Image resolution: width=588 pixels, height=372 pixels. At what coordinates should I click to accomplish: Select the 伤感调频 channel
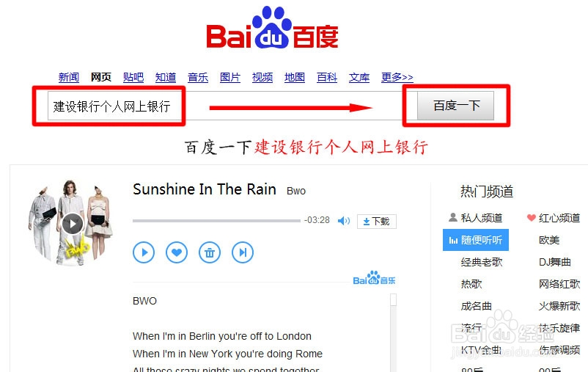click(x=559, y=350)
